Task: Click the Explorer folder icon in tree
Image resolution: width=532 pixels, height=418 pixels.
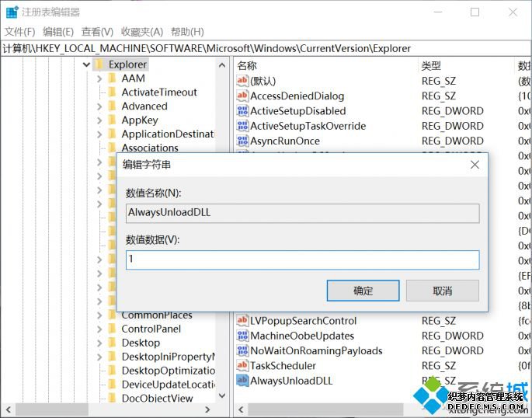Action: 99,64
